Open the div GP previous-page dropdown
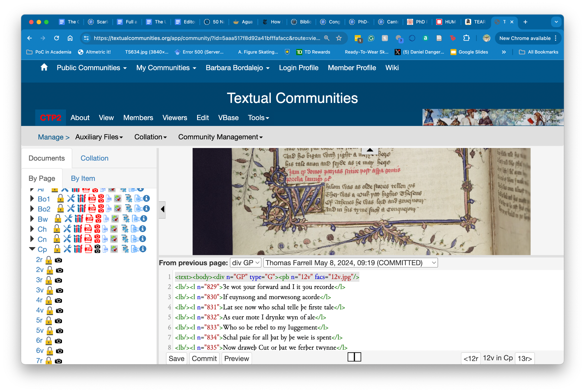The height and width of the screenshot is (392, 585). [246, 263]
